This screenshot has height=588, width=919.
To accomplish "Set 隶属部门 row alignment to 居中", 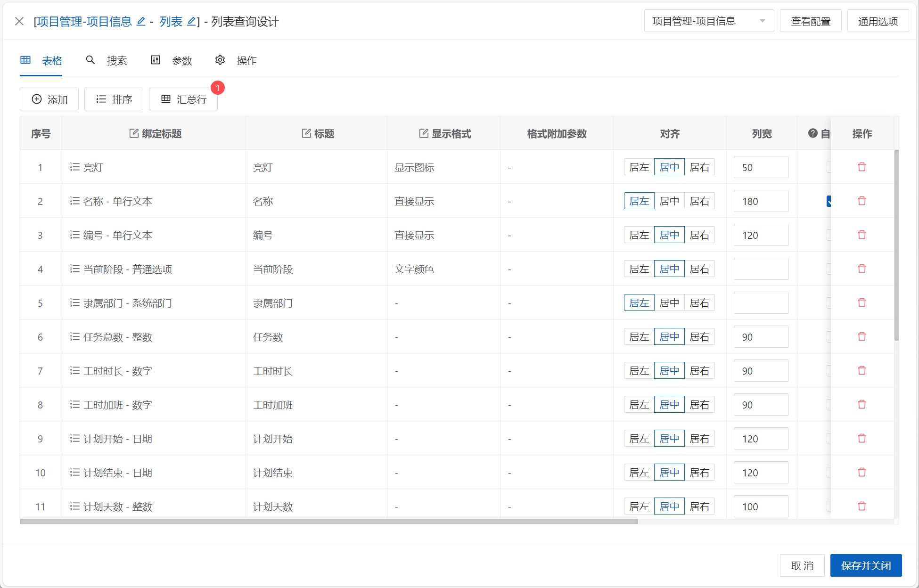I will tap(669, 303).
